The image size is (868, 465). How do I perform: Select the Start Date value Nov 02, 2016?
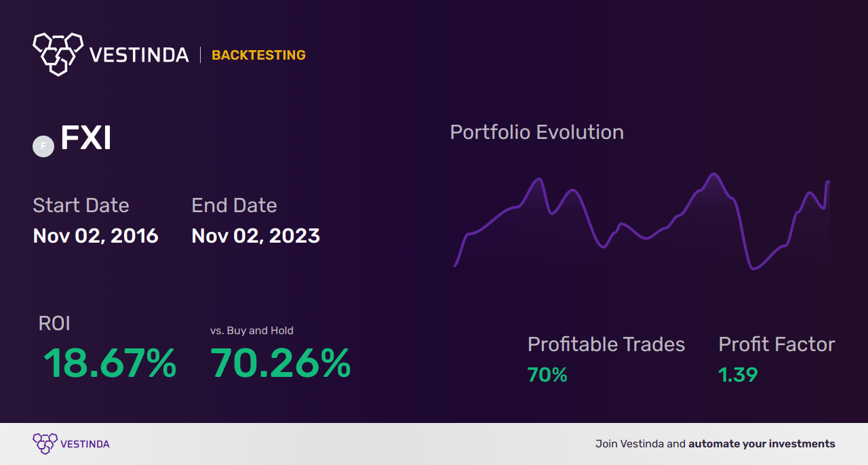point(96,236)
